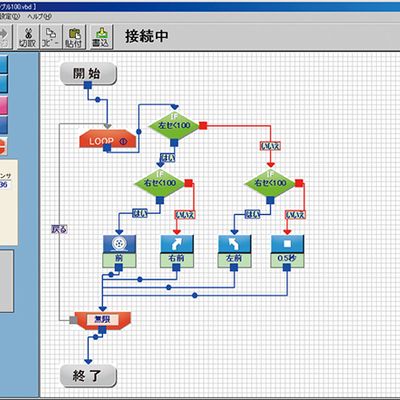Click the orange block palette button
400x400 pixels.
click(x=3, y=146)
